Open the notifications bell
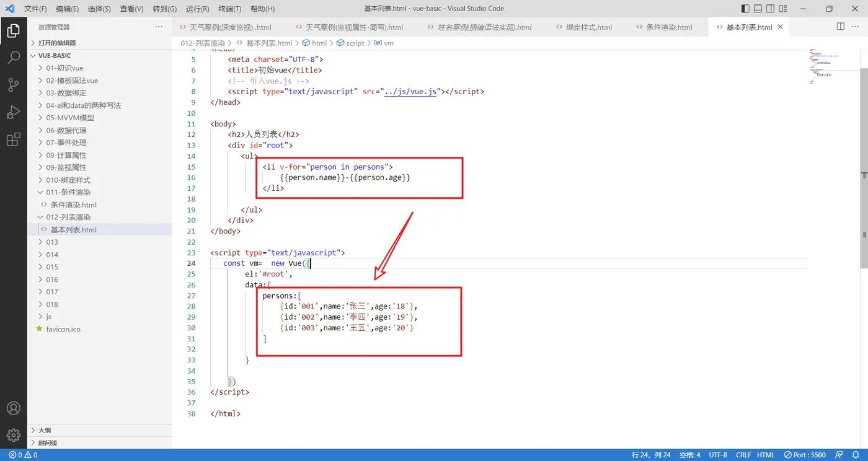This screenshot has height=461, width=868. (856, 455)
